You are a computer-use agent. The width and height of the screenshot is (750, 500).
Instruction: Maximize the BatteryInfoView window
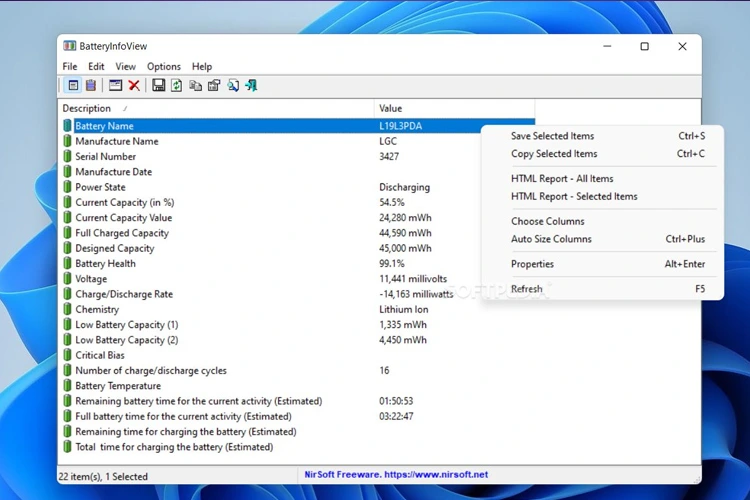645,46
